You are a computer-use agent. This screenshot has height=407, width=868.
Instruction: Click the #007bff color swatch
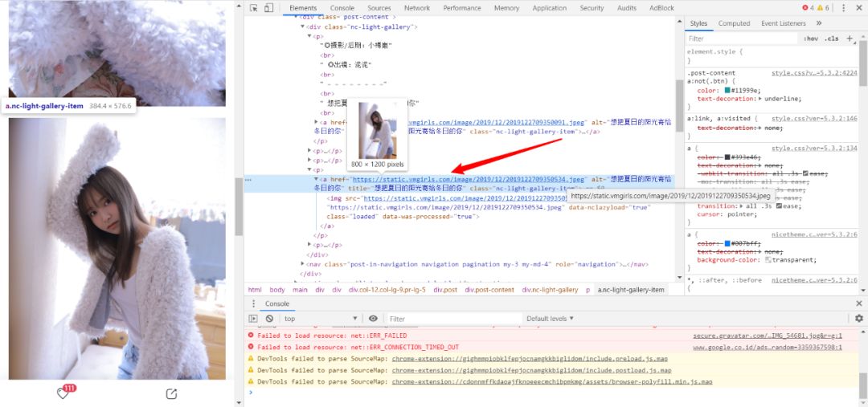pyautogui.click(x=727, y=243)
